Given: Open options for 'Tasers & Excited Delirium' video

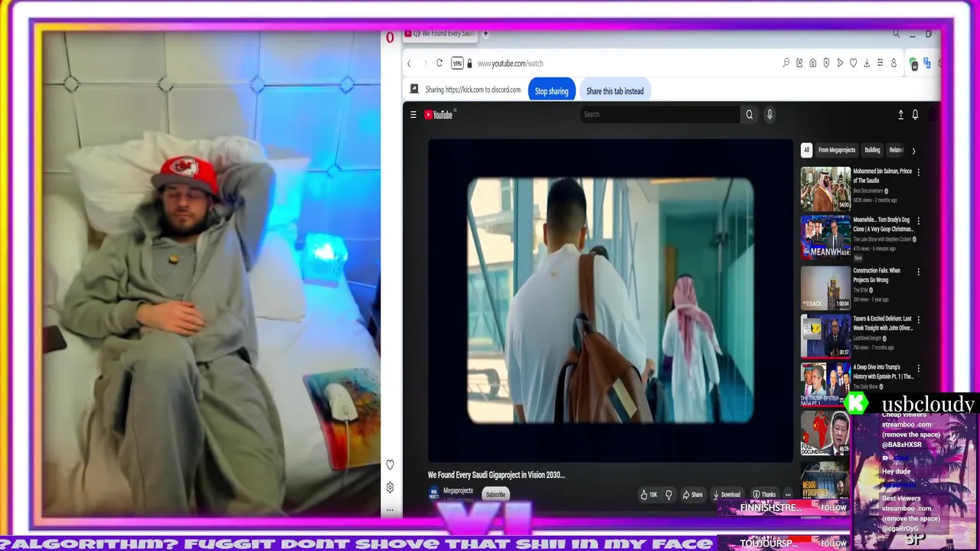Looking at the screenshot, I should tap(918, 320).
